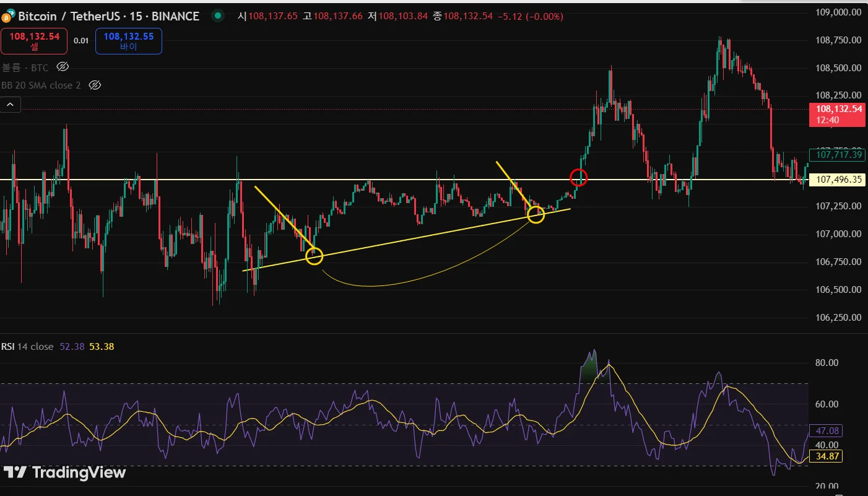Click the Bitcoin symbol logo icon
This screenshot has width=868, height=496.
point(7,16)
